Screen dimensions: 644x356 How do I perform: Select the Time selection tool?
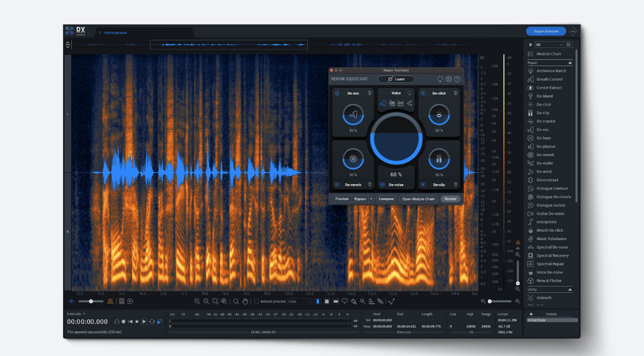click(x=317, y=301)
